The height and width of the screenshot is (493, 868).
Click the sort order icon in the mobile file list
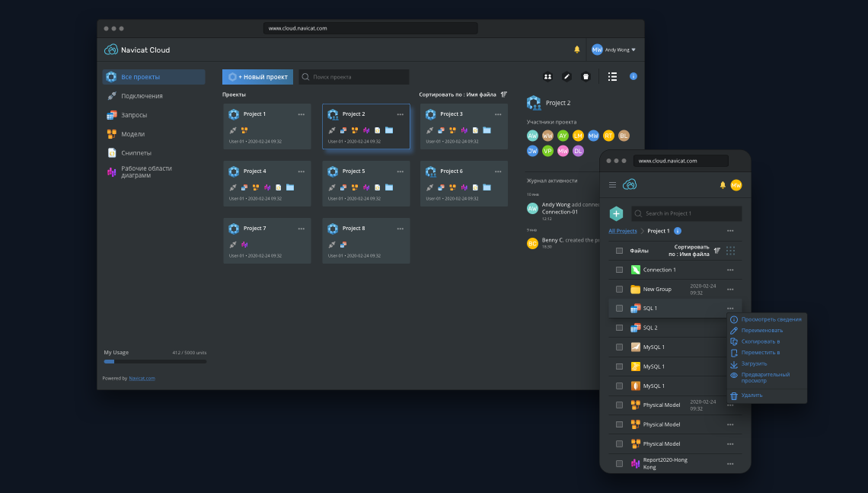717,251
